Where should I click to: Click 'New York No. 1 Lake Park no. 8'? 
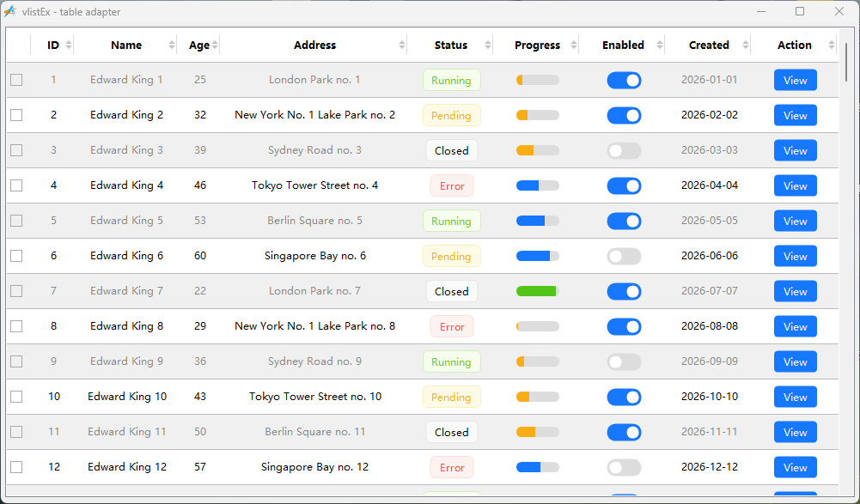314,326
